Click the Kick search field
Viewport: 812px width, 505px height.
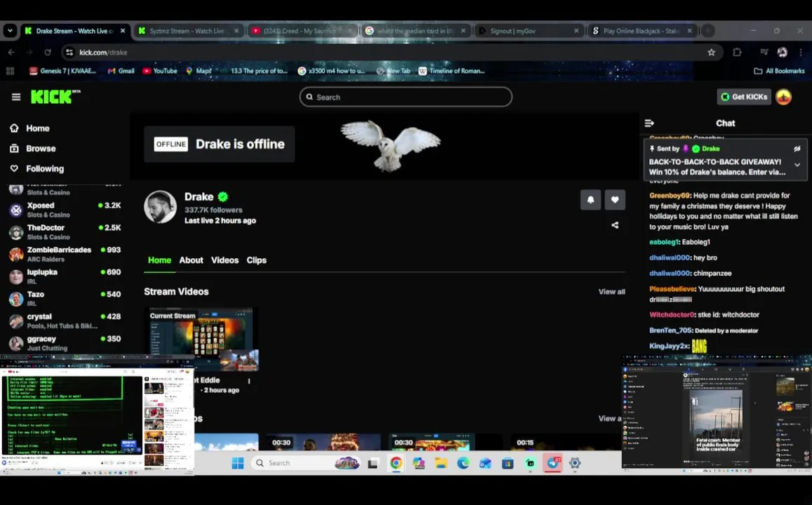[x=406, y=97]
